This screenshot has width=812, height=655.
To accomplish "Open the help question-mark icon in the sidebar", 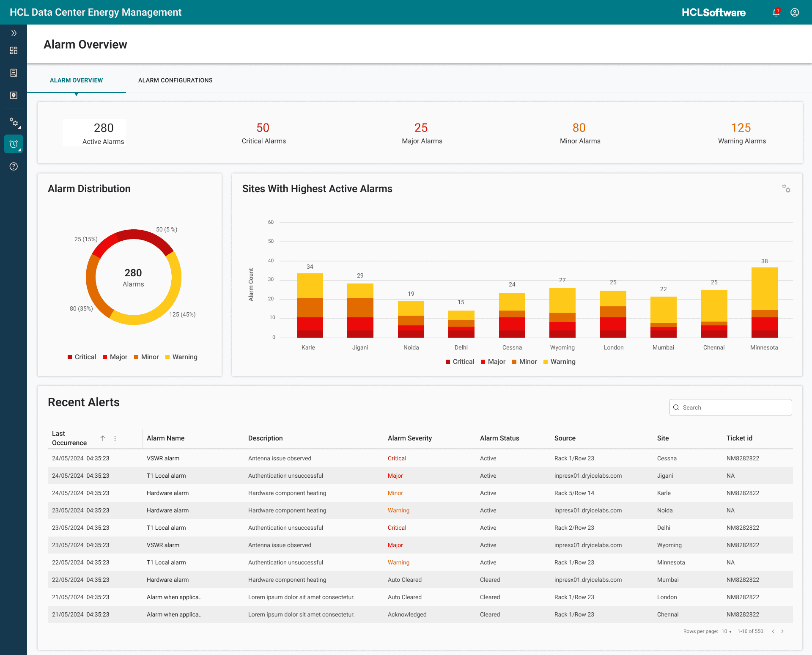I will 14,167.
